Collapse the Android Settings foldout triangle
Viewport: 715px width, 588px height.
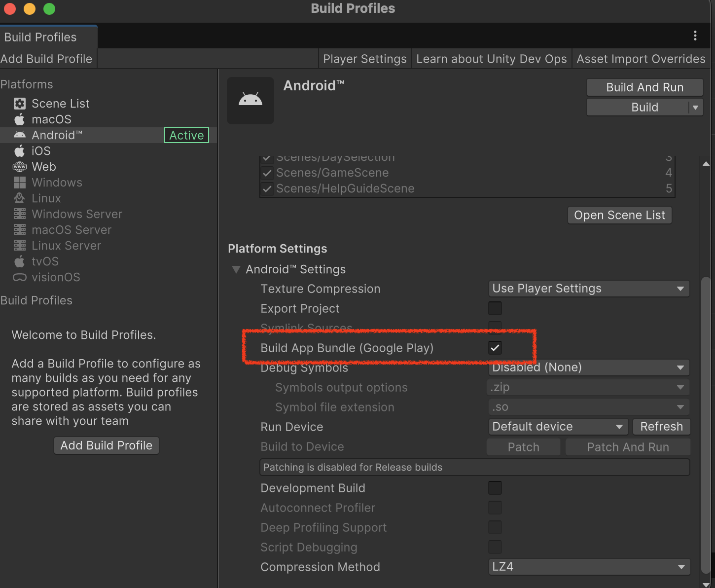[236, 269]
